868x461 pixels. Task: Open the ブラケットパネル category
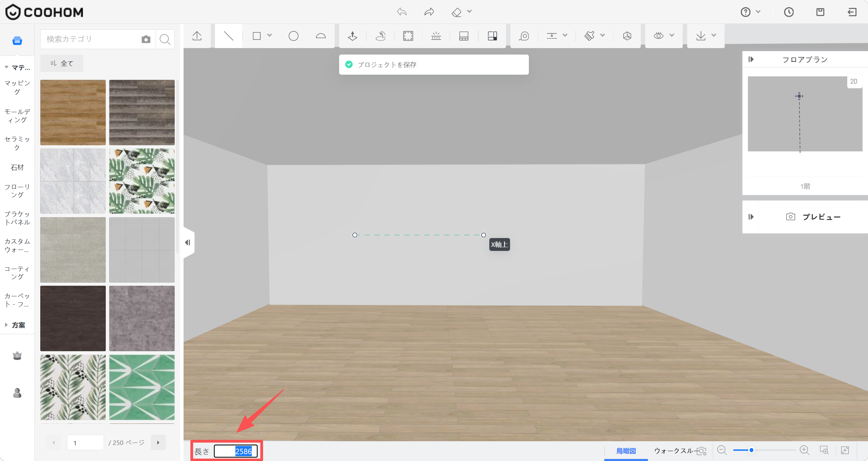17,218
